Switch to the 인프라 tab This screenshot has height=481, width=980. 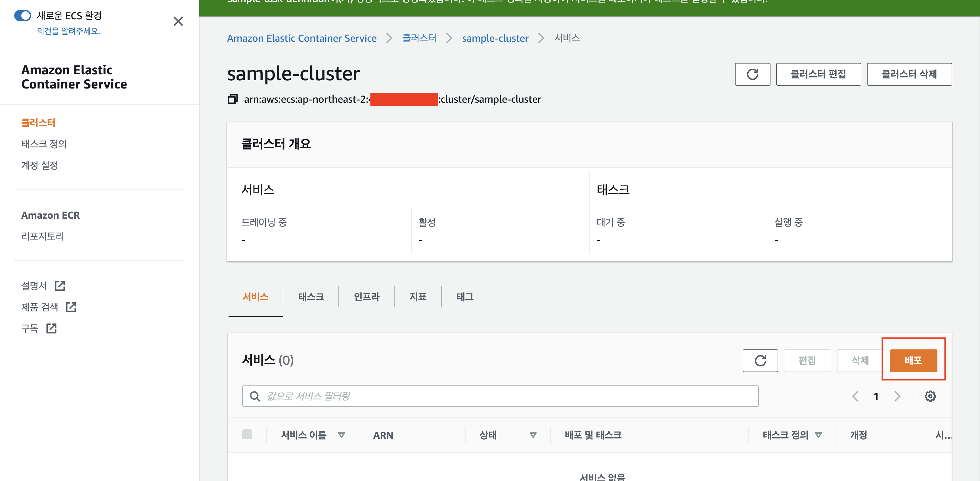click(367, 297)
